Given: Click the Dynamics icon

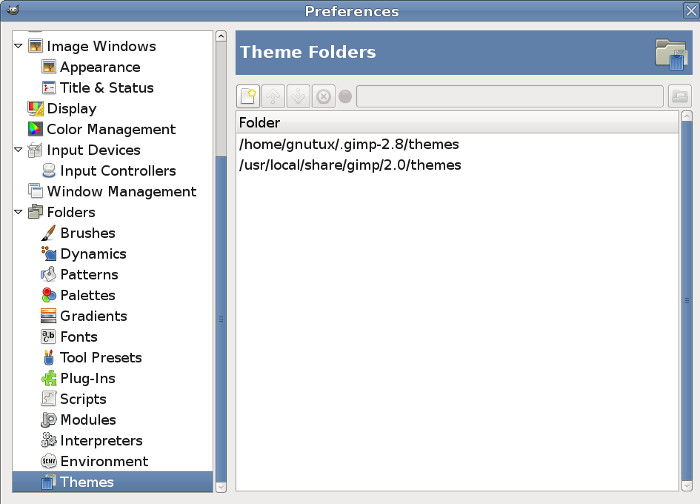Looking at the screenshot, I should click(49, 253).
